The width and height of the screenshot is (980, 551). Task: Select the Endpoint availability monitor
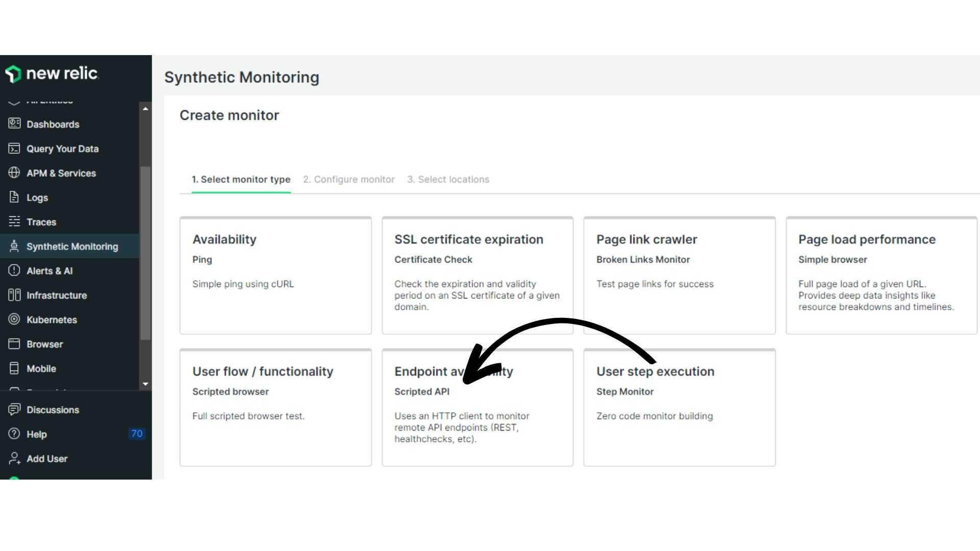click(477, 407)
